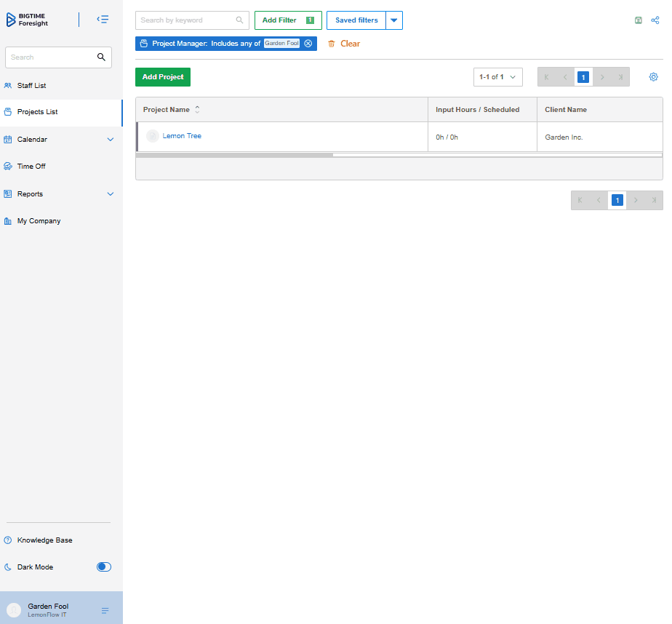Focus the sidebar Search field
This screenshot has width=672, height=624.
pos(58,57)
